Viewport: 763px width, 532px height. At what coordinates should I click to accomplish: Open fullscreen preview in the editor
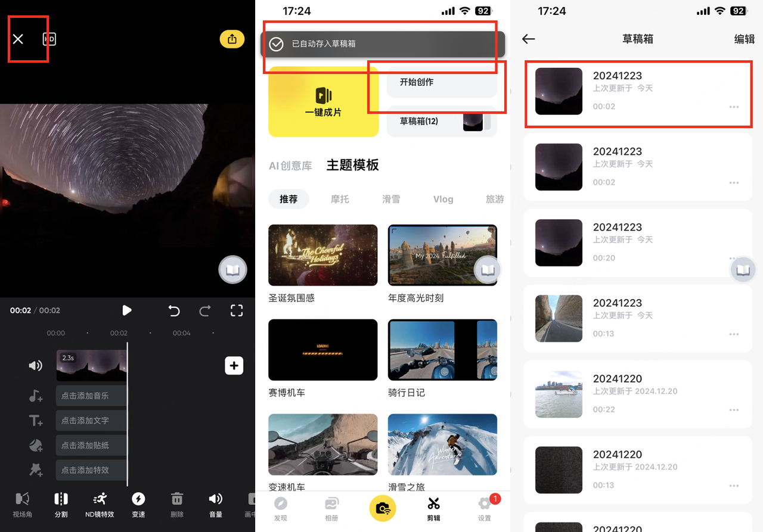237,310
